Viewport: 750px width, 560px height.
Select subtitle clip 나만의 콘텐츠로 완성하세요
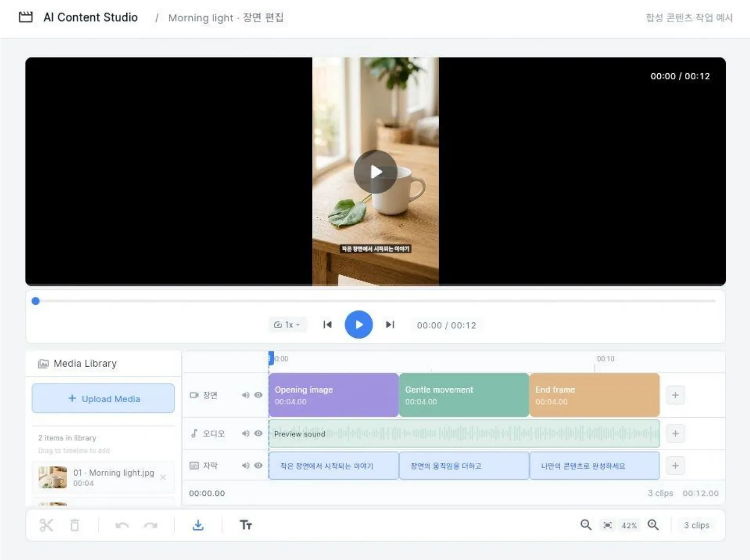click(x=594, y=466)
